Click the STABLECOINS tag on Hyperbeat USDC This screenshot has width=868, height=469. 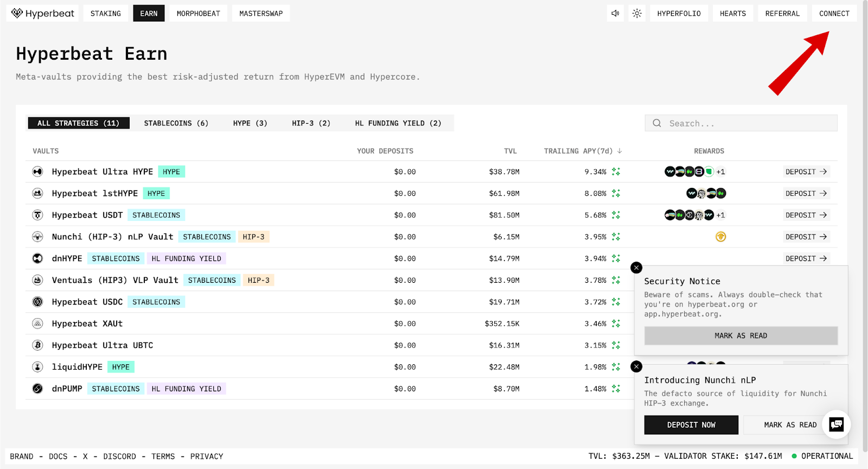(156, 302)
